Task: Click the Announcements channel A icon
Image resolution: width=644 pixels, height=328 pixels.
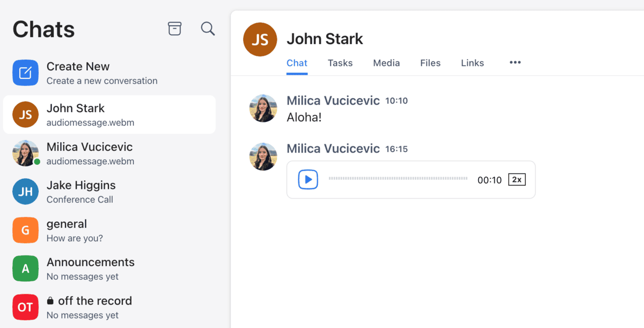Action: [25, 268]
